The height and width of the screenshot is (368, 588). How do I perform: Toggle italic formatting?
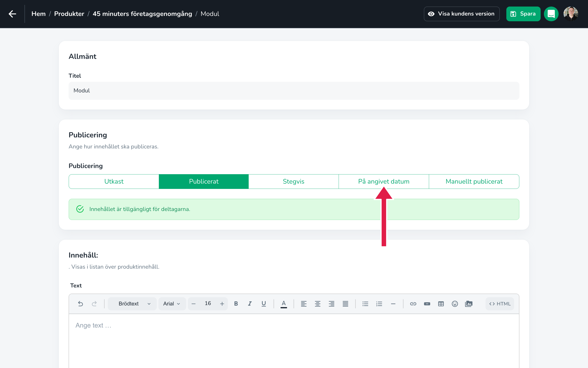[250, 304]
